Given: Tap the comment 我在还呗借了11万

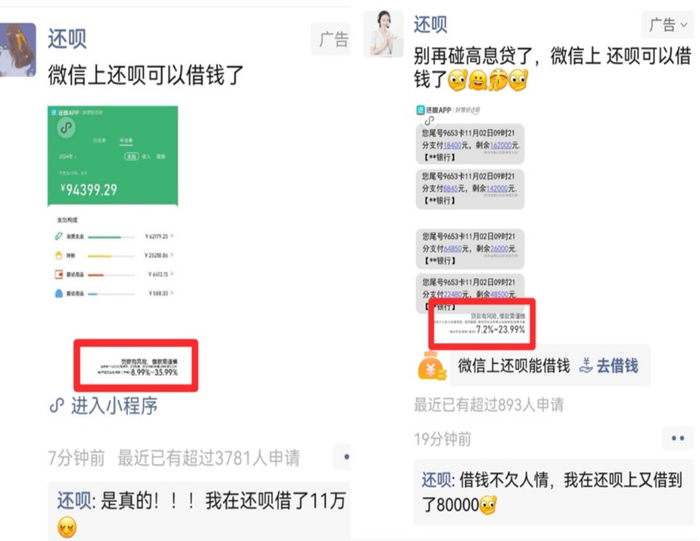Looking at the screenshot, I should coord(275,501).
